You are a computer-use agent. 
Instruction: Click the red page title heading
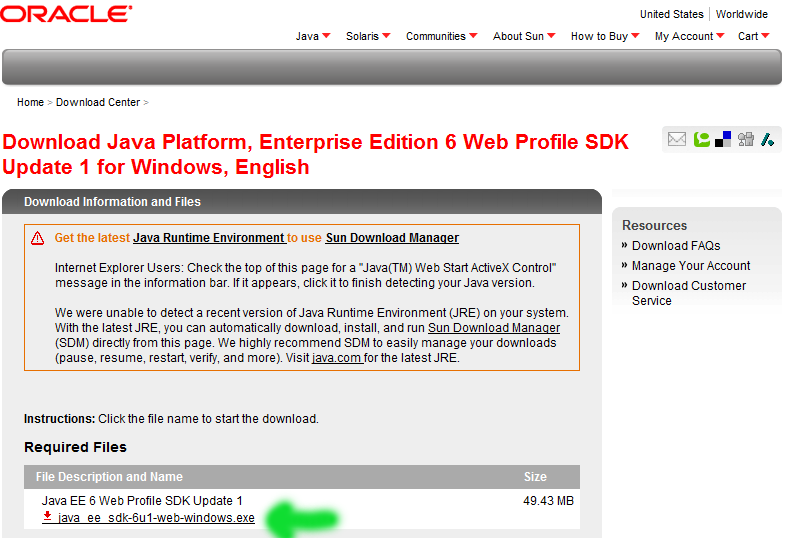pyautogui.click(x=315, y=154)
